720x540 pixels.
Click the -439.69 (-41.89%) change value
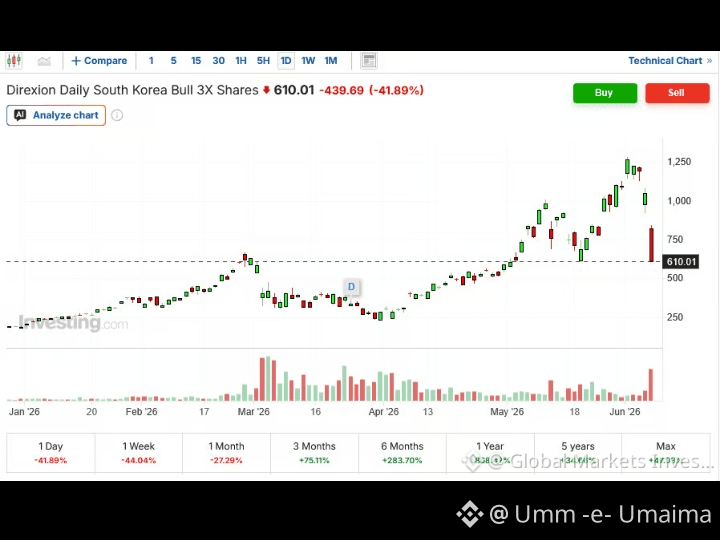point(371,90)
